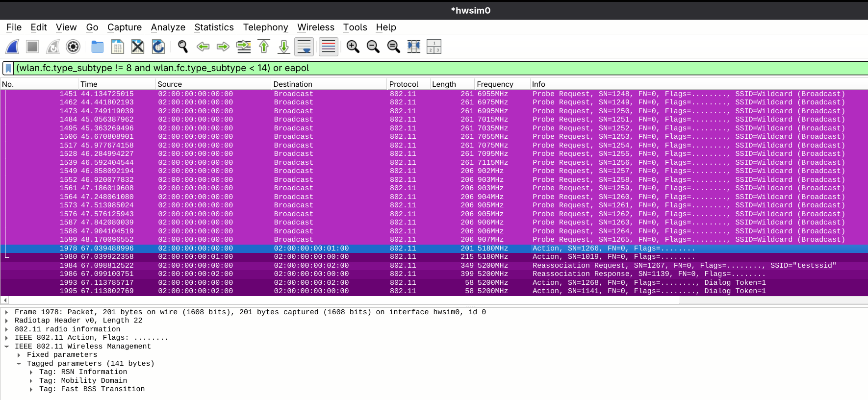Reload the capture file
The height and width of the screenshot is (400, 868).
pos(158,47)
